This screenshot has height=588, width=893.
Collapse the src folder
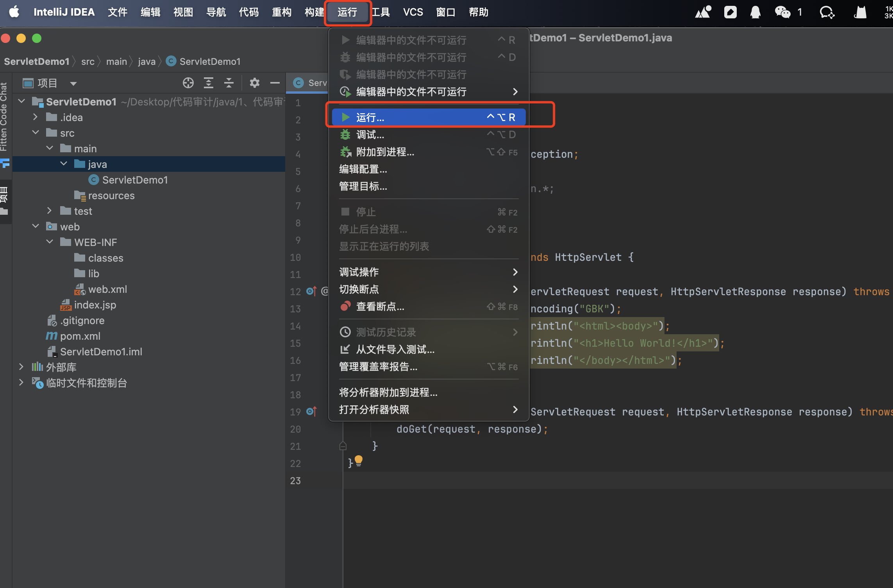(x=36, y=133)
